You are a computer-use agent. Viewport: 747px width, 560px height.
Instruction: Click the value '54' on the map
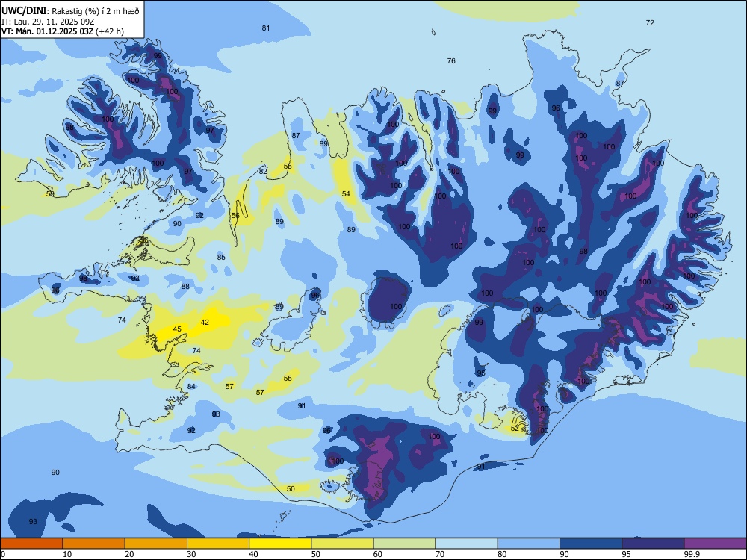click(x=346, y=194)
